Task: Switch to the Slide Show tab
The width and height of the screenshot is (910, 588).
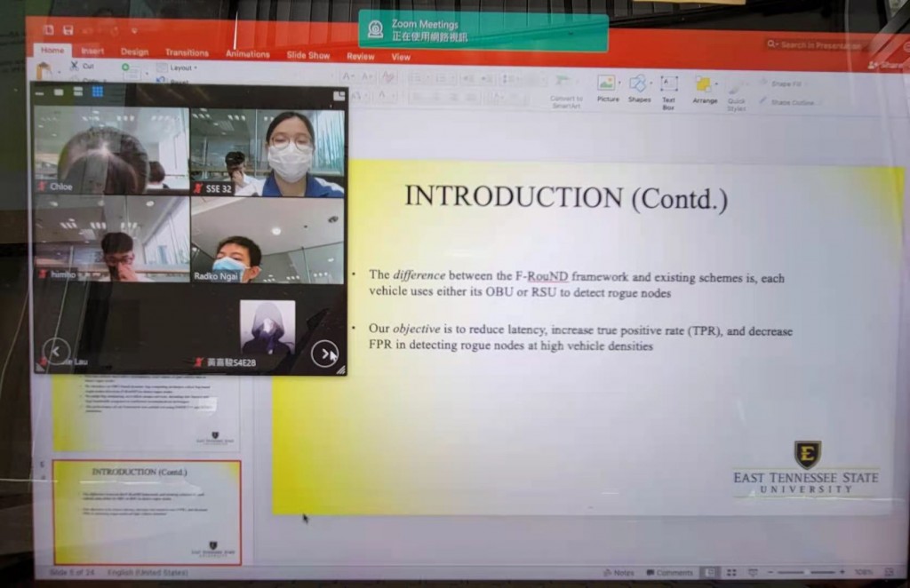Action: 307,55
